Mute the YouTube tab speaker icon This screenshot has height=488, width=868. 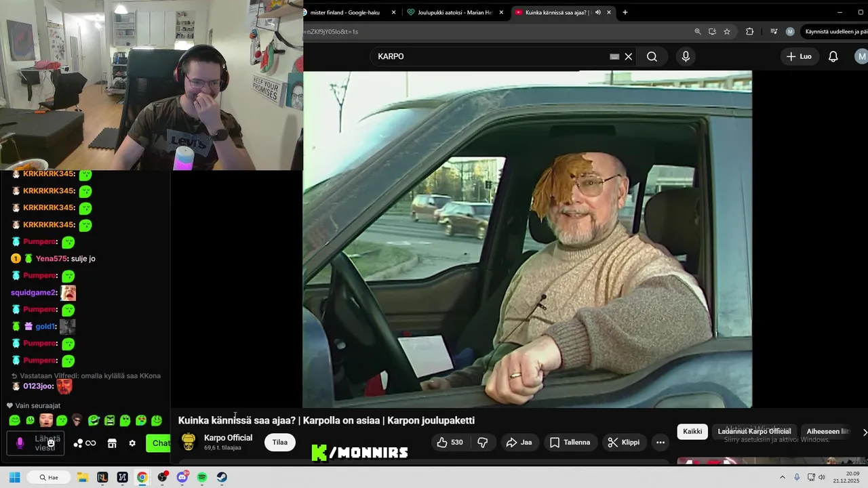click(597, 12)
